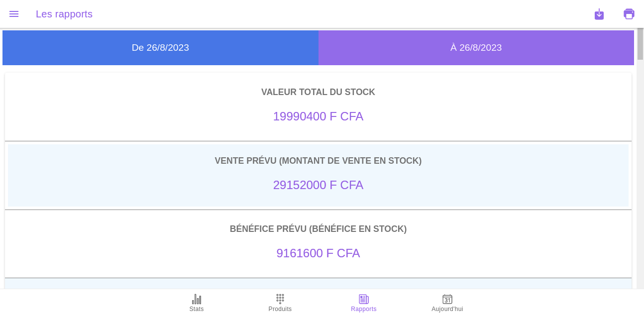The width and height of the screenshot is (644, 317).
Task: Go to the Aujourd'hui tab label
Action: click(447, 309)
